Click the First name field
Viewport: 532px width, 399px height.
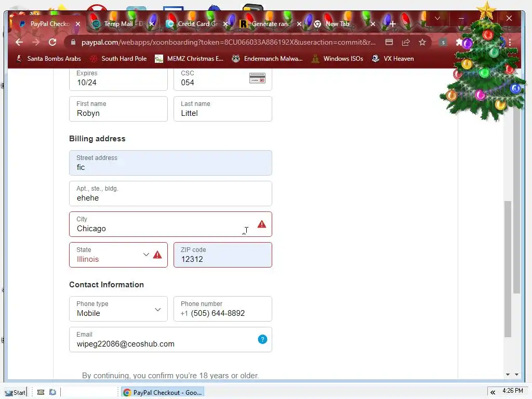click(x=118, y=109)
